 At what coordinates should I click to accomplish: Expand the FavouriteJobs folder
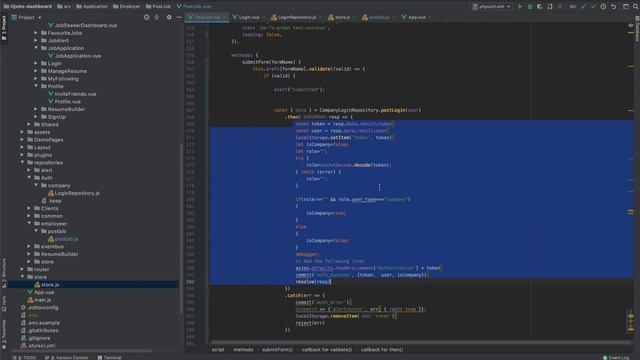[36, 33]
